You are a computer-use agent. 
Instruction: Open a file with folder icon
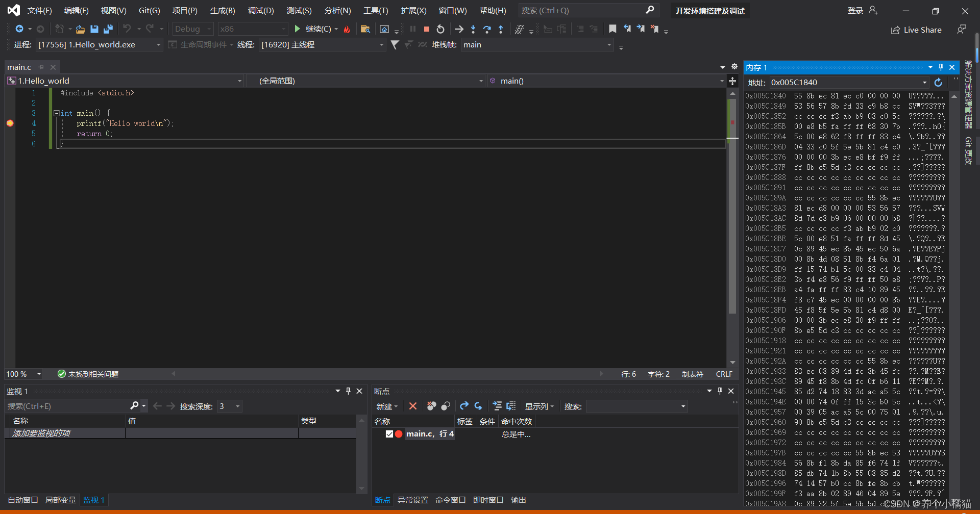pyautogui.click(x=80, y=29)
